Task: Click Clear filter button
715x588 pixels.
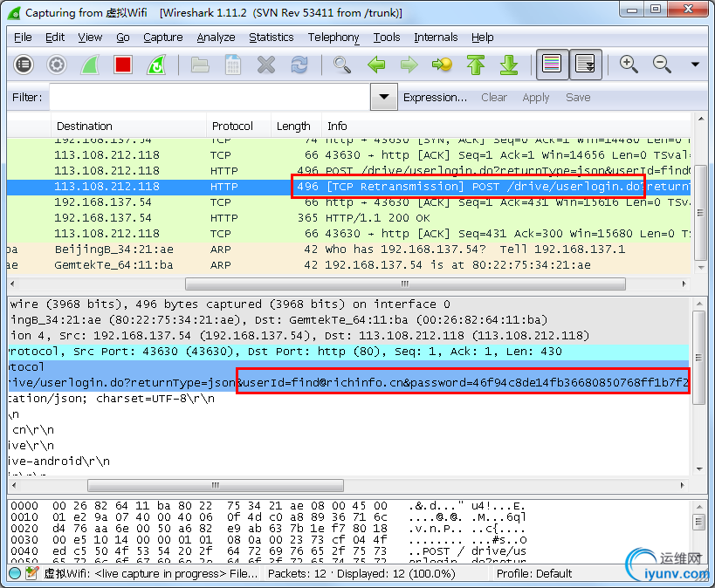Action: tap(494, 98)
